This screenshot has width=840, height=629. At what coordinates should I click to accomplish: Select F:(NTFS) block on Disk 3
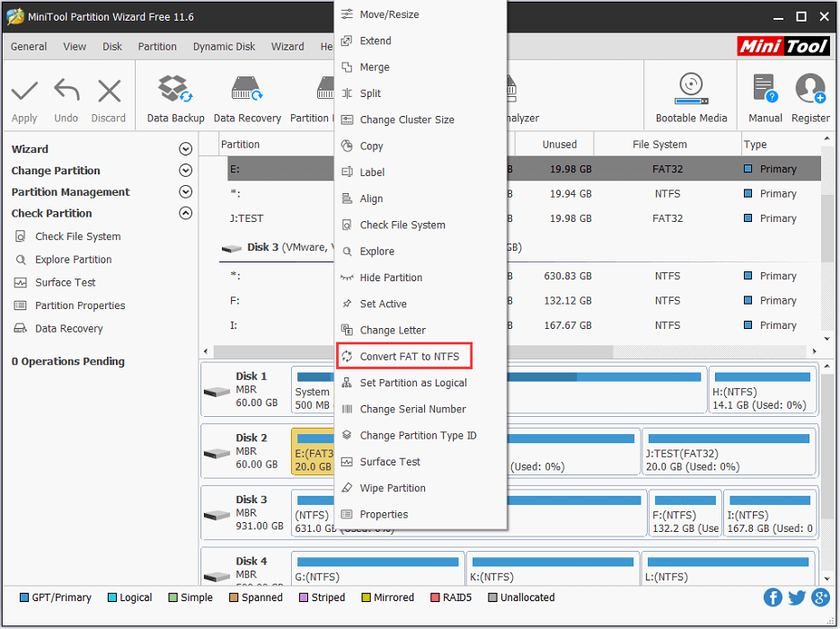(685, 513)
